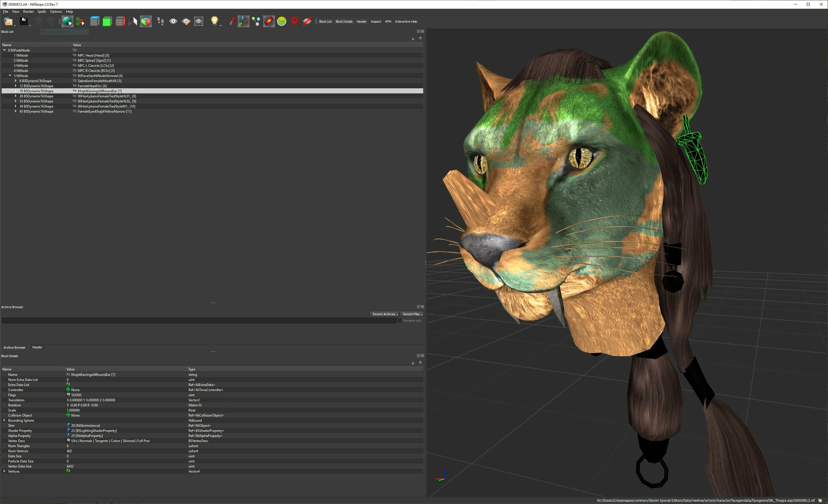Screen dimensions: 828x504
Task: Expand 12 BSDynamicTriShape FemaleHeadOrc row
Action: click(16, 86)
